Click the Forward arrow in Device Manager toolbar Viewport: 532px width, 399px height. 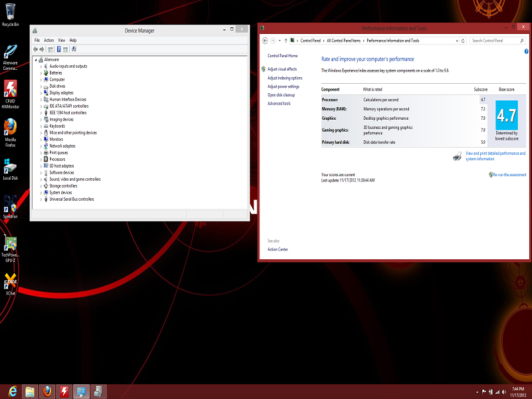[x=42, y=49]
